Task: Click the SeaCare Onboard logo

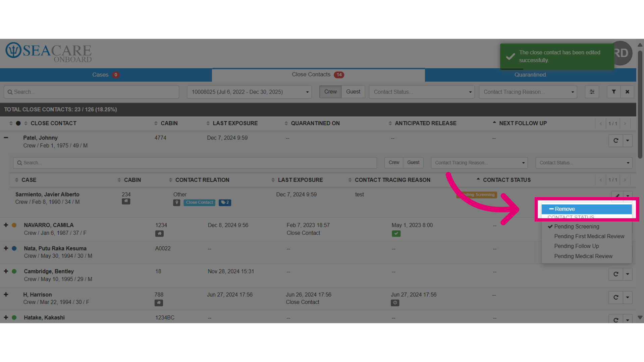Action: point(49,52)
